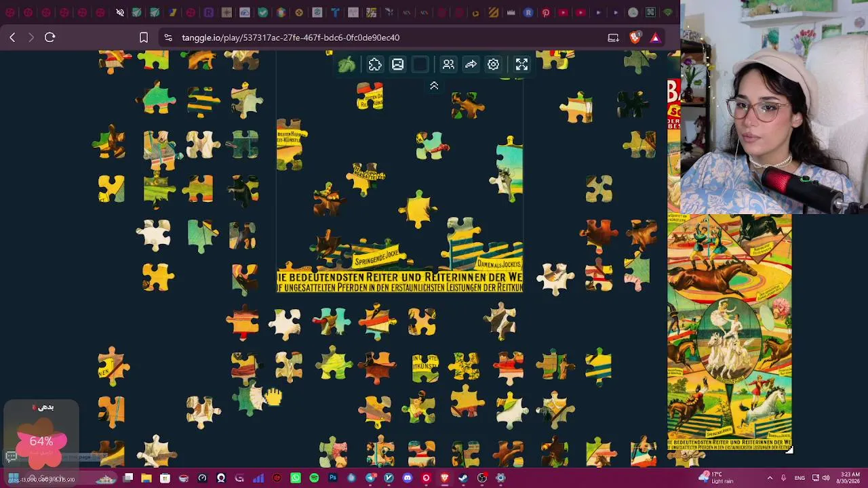
Task: Open the weather widget showing 17°C Light rain
Action: [x=716, y=478]
